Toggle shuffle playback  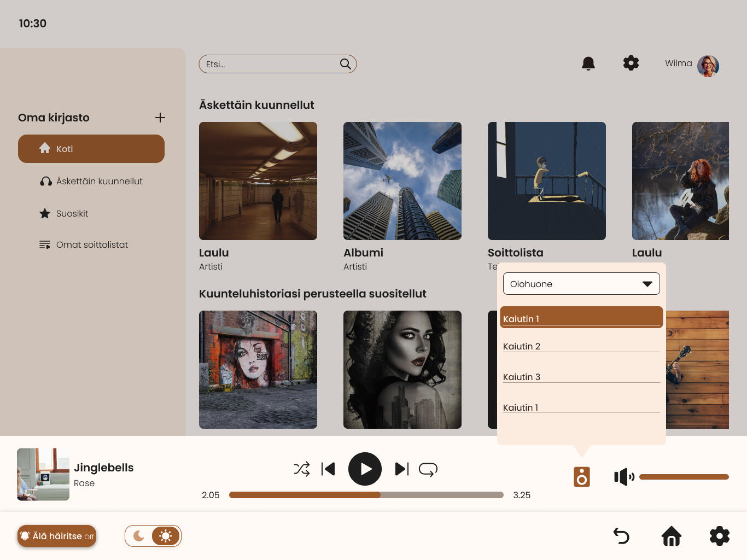click(x=302, y=469)
